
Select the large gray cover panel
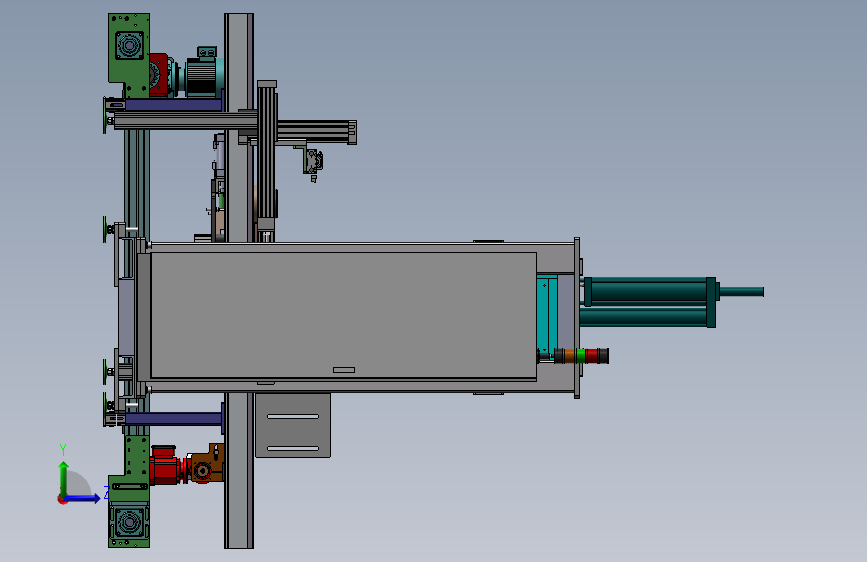pos(343,315)
